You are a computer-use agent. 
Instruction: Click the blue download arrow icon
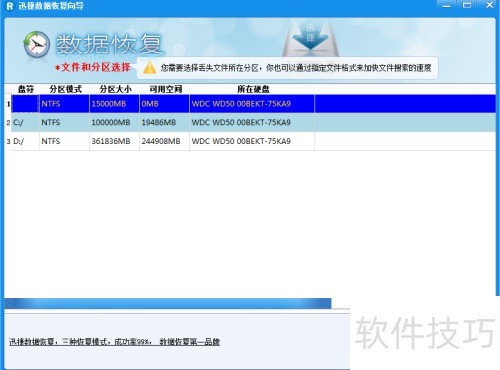point(311,36)
